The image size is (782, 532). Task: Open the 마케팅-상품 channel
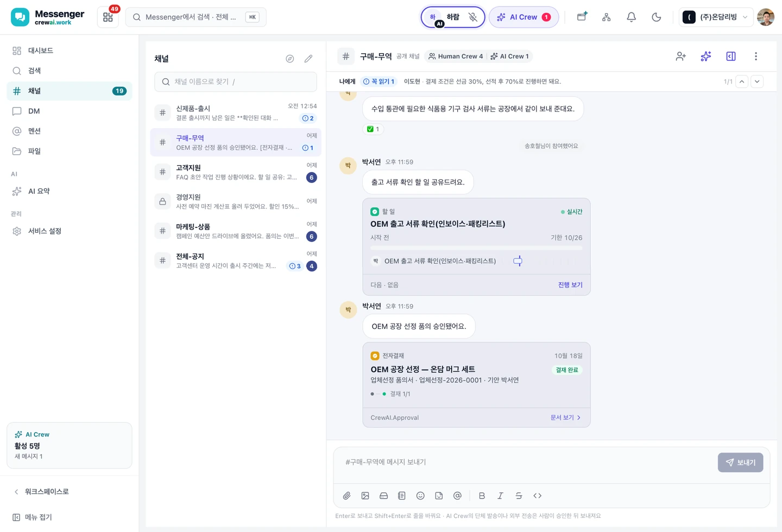[x=236, y=231]
